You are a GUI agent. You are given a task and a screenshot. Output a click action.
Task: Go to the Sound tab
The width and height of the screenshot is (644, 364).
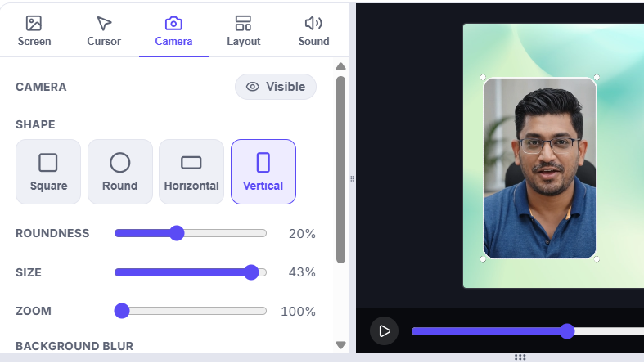pyautogui.click(x=313, y=31)
